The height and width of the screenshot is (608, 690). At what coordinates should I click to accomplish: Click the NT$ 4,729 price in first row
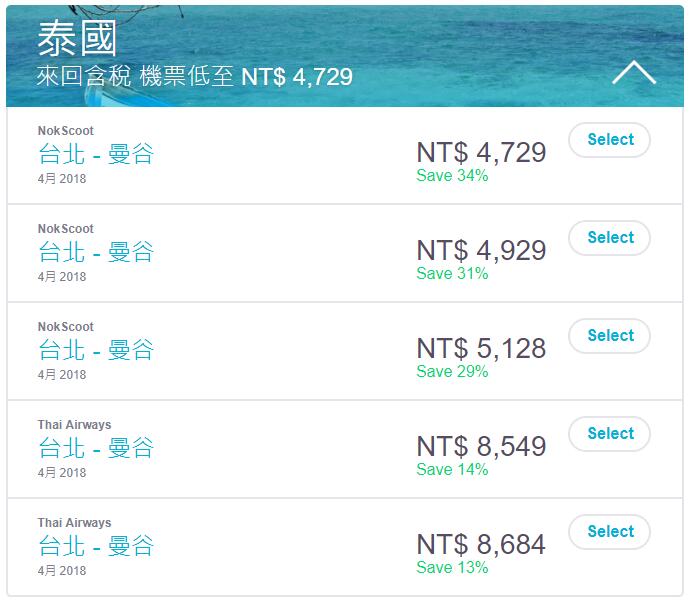tap(481, 153)
